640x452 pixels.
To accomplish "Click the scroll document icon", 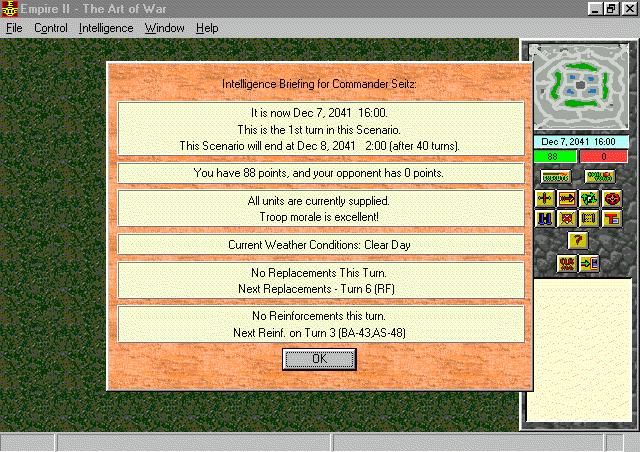I will [589, 218].
